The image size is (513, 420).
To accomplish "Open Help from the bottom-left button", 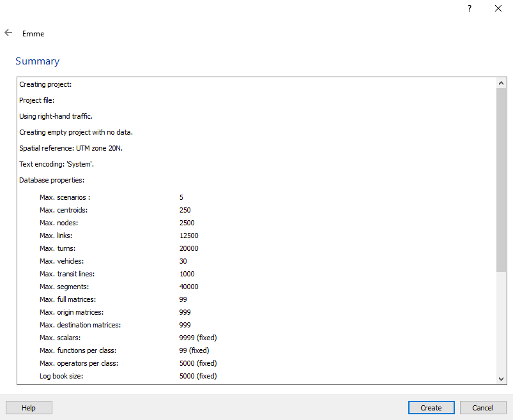I will point(29,408).
